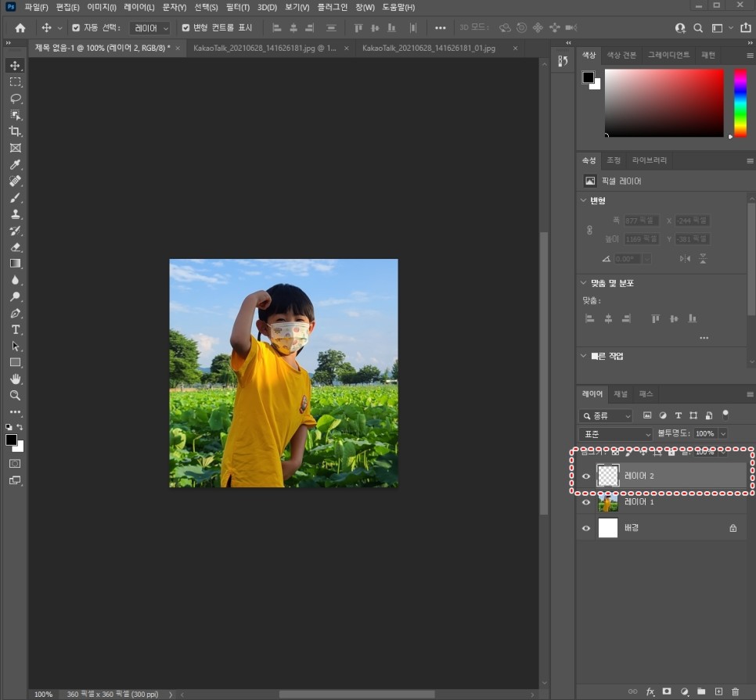
Task: Select the Clone Stamp tool
Action: (x=16, y=214)
